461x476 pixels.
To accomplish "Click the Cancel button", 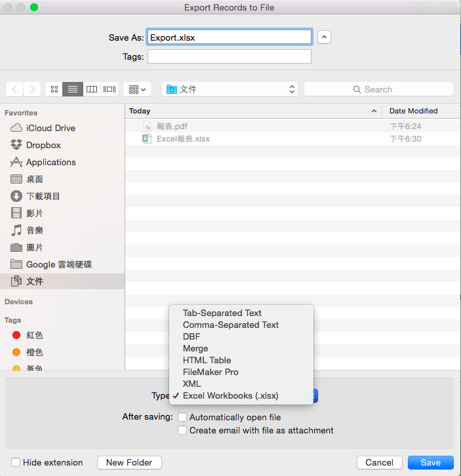I will [379, 462].
